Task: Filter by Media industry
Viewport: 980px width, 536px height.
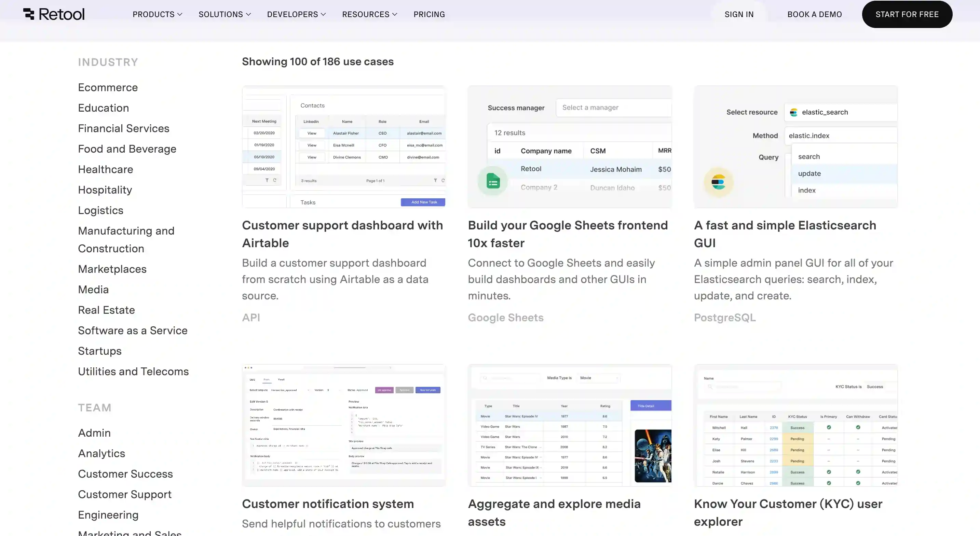Action: pos(93,290)
